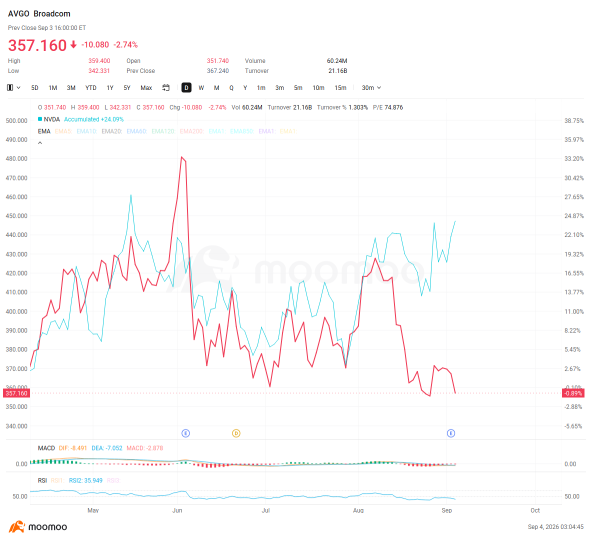Screen dimensions: 592x540
Task: Choose the 10m interval
Action: coord(318,88)
